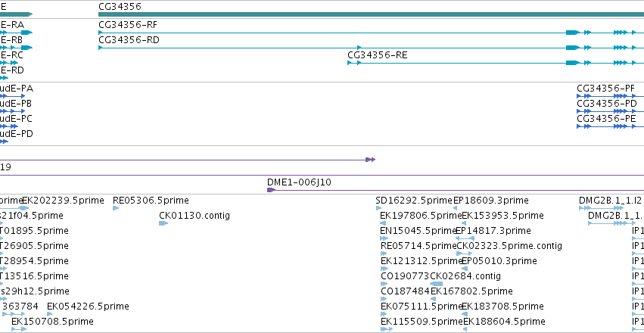Click the CK02323.5prime.contig label
Image resolution: width=644 pixels, height=333 pixels.
(x=509, y=246)
